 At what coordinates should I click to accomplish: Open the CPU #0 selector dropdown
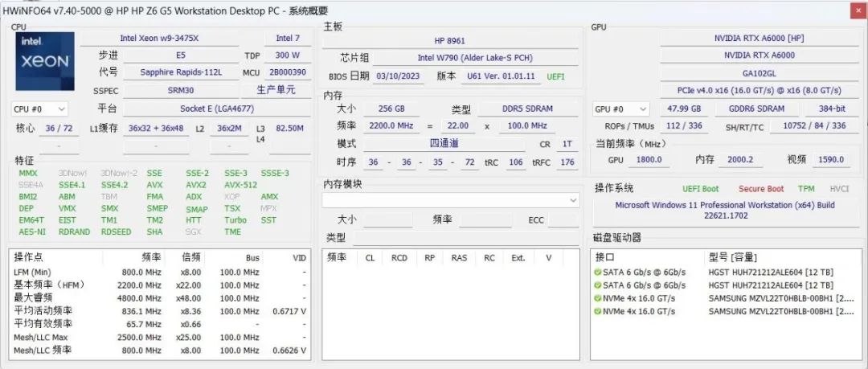(39, 109)
